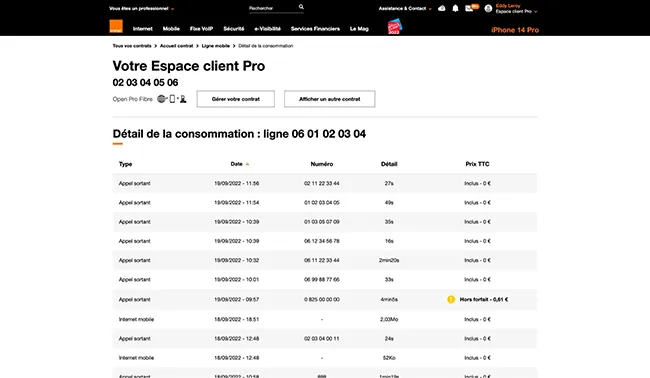Click date 19/09/2022 - 10:32
650x378 pixels.
point(237,260)
